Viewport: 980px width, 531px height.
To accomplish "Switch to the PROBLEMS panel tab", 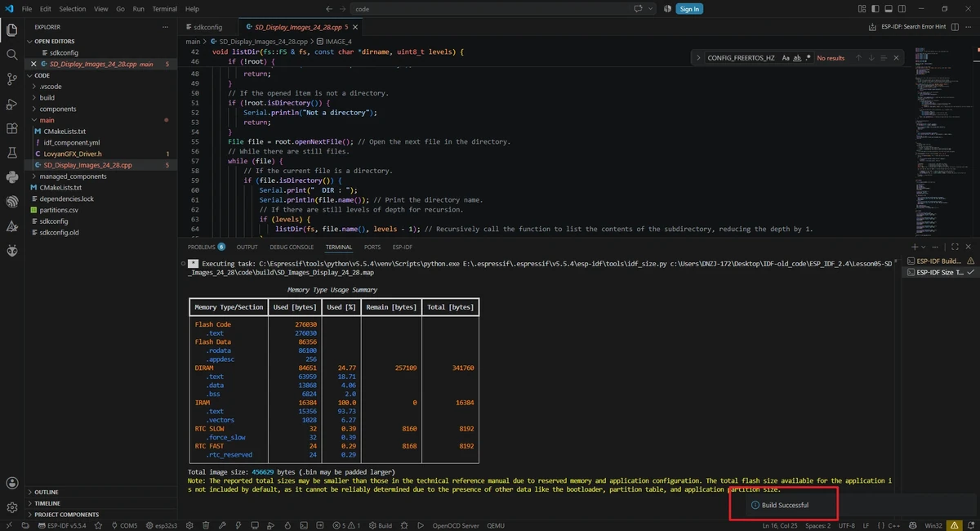I will (x=206, y=247).
